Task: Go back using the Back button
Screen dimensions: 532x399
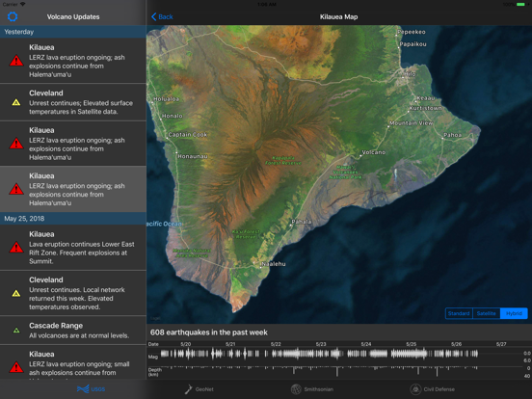Action: (x=162, y=16)
